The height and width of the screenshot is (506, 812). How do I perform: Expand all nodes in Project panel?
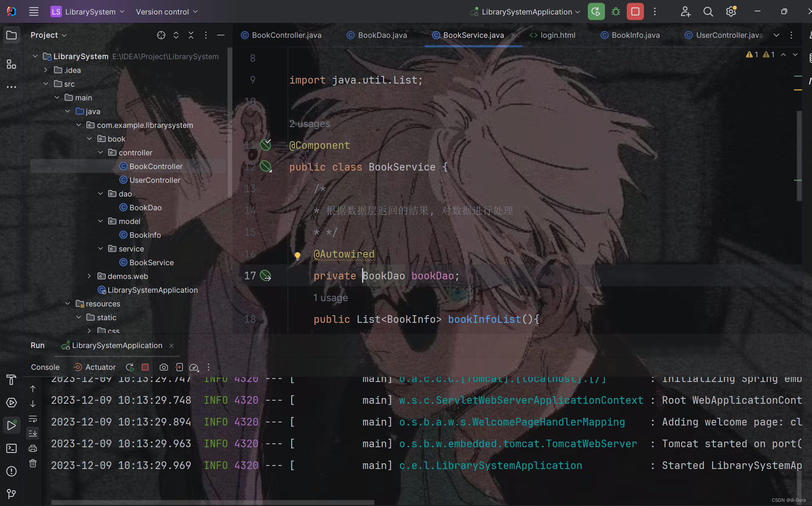(x=176, y=35)
